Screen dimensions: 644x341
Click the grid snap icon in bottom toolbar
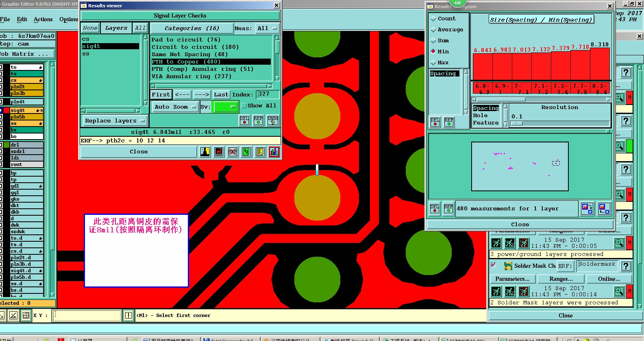point(26,315)
